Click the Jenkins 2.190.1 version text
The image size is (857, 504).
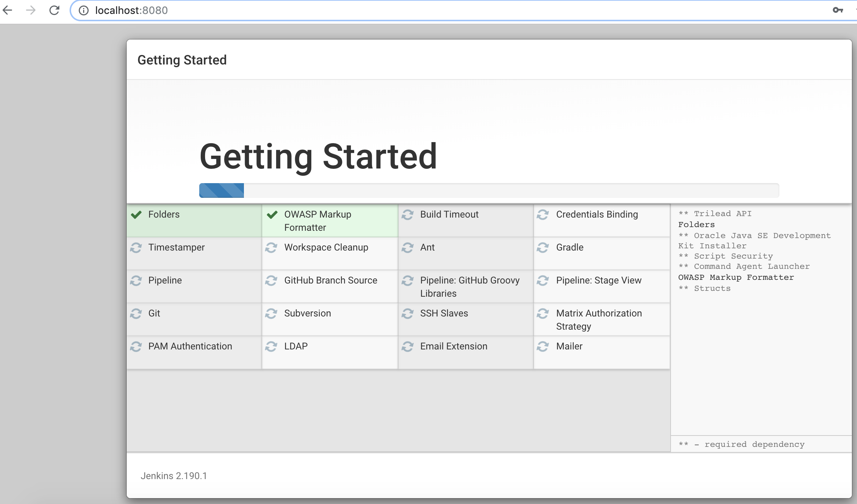pos(174,476)
